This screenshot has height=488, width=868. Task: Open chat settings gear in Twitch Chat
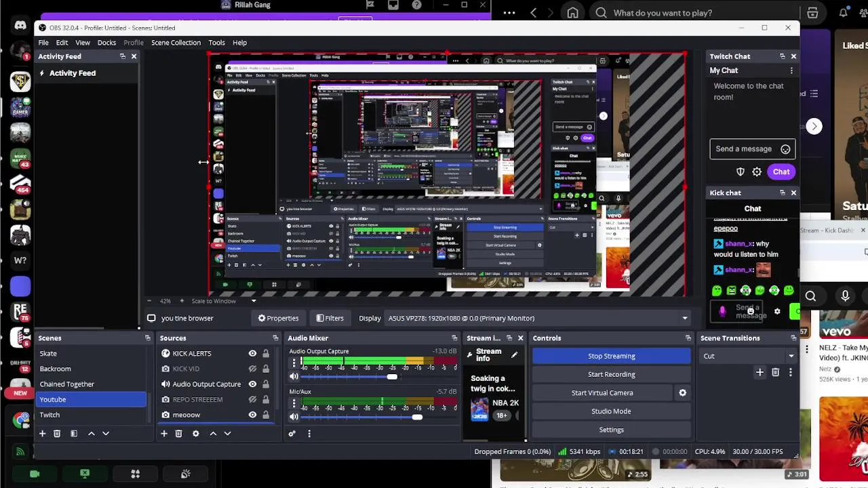pyautogui.click(x=757, y=172)
